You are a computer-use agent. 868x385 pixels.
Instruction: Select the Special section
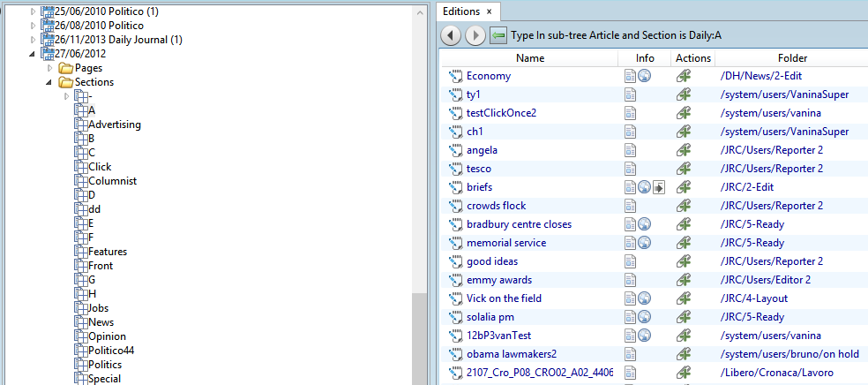(104, 379)
